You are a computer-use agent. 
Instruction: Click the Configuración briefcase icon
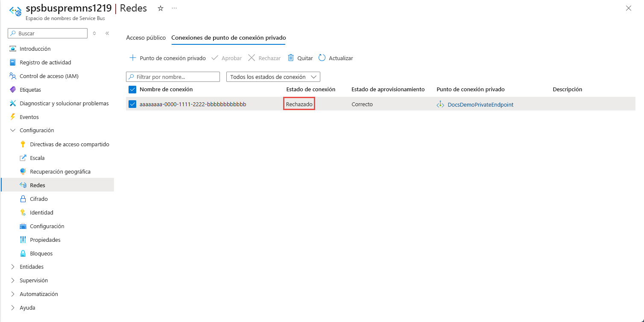[x=23, y=226]
